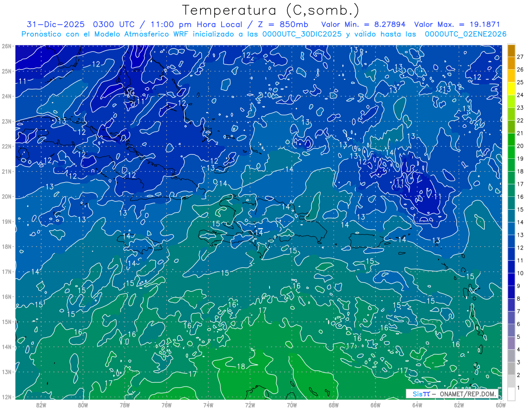The image size is (532, 411).
Task: Click the color scale label "22"
Action: coord(520,121)
